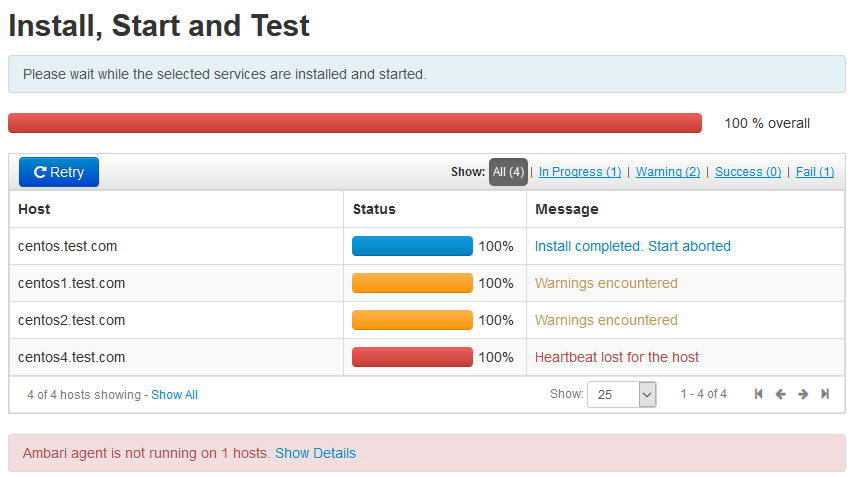Image resolution: width=861 pixels, height=477 pixels.
Task: Filter hosts by In Progress (1)
Action: pos(580,172)
